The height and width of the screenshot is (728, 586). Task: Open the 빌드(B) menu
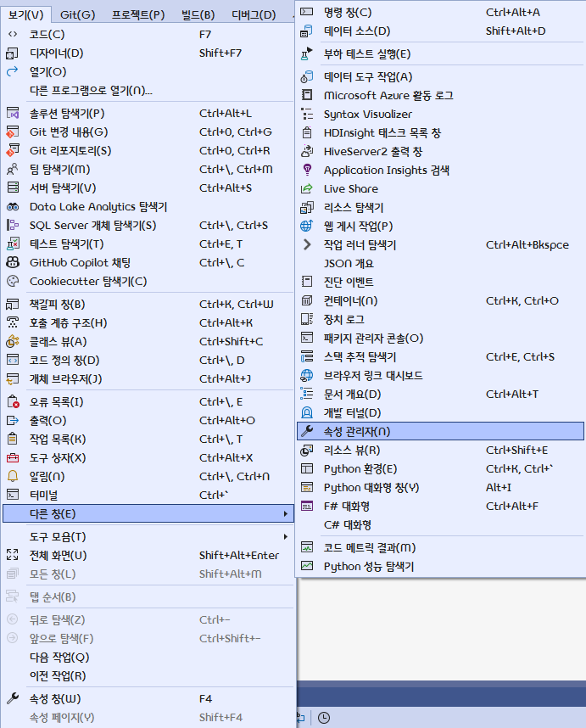pos(198,15)
